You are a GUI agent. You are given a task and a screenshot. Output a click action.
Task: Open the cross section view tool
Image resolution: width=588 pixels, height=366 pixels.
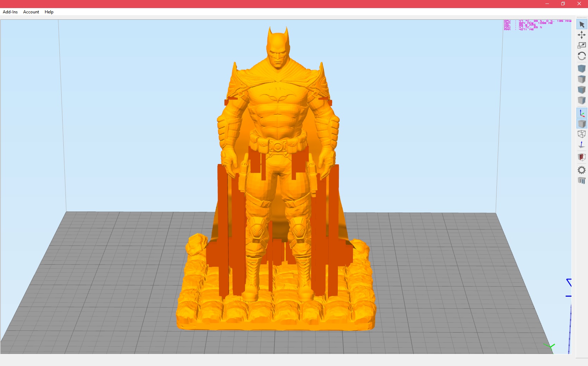tap(582, 157)
